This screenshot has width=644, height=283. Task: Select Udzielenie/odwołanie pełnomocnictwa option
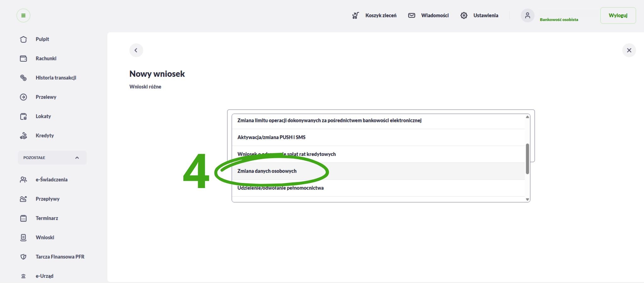378,188
